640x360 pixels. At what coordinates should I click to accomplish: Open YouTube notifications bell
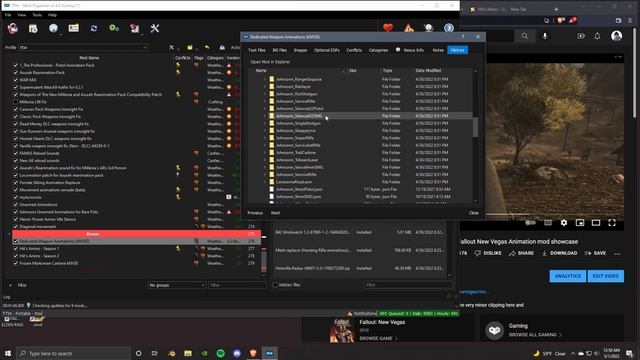(597, 36)
